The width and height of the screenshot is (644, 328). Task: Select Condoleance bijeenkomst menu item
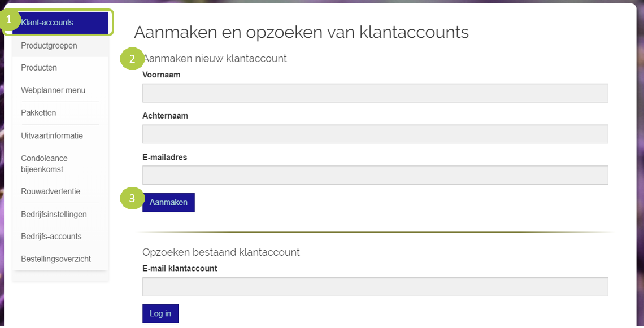[x=44, y=164]
